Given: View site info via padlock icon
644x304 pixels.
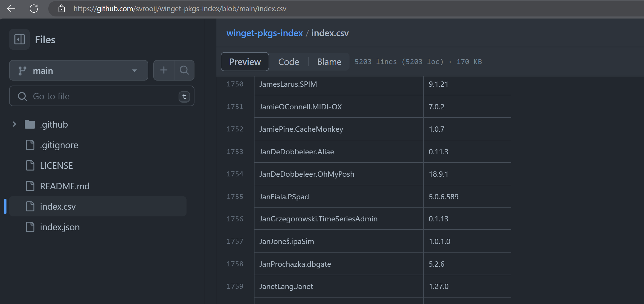Looking at the screenshot, I should 61,9.
